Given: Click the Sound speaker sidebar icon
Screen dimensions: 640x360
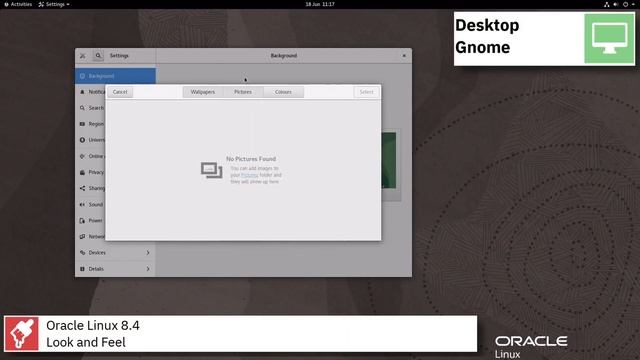Looking at the screenshot, I should point(82,204).
